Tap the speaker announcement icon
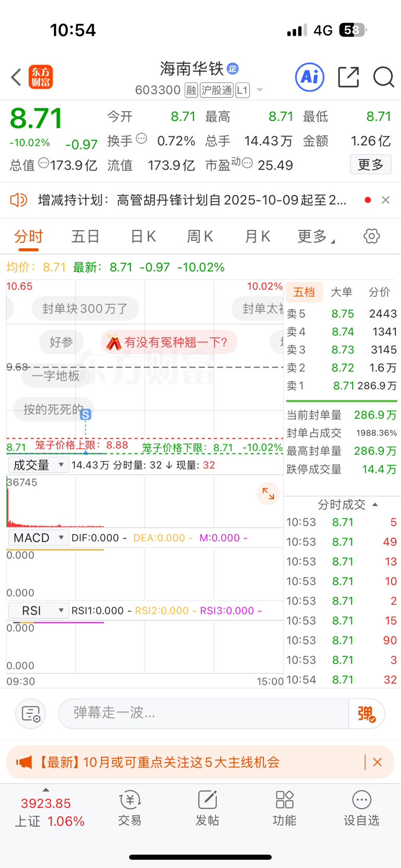The height and width of the screenshot is (868, 401). (19, 200)
